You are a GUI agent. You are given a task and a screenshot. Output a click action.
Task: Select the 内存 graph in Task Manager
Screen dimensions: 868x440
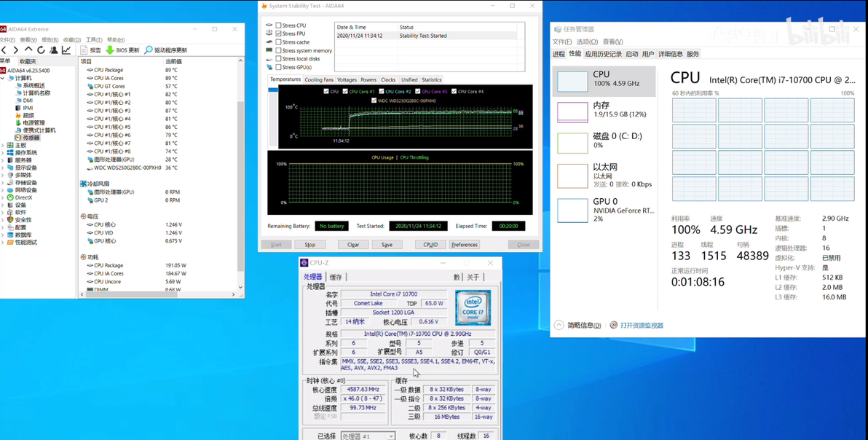572,111
